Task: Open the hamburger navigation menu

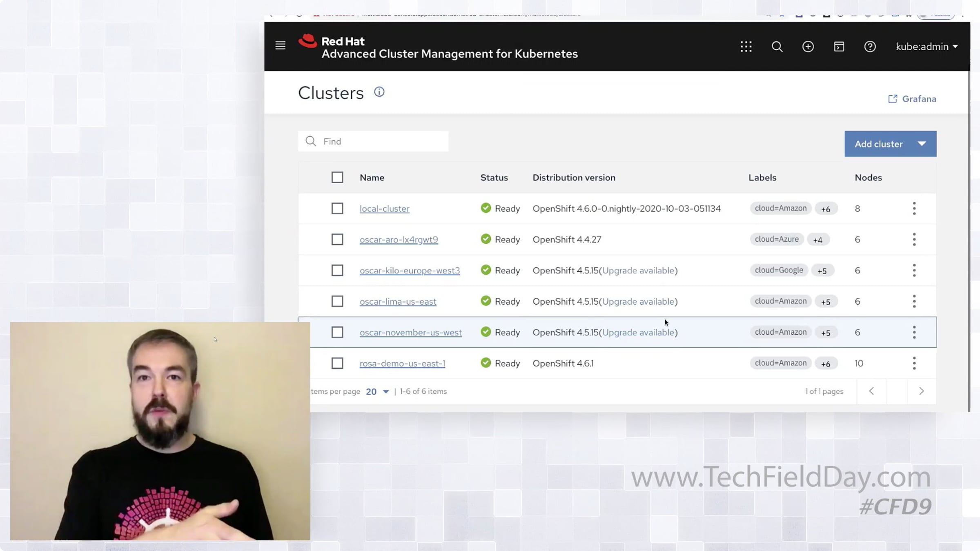Action: pos(280,46)
